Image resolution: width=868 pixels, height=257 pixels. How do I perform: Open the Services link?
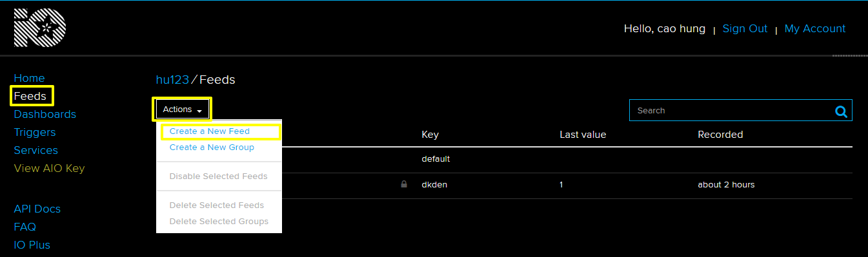[x=36, y=150]
